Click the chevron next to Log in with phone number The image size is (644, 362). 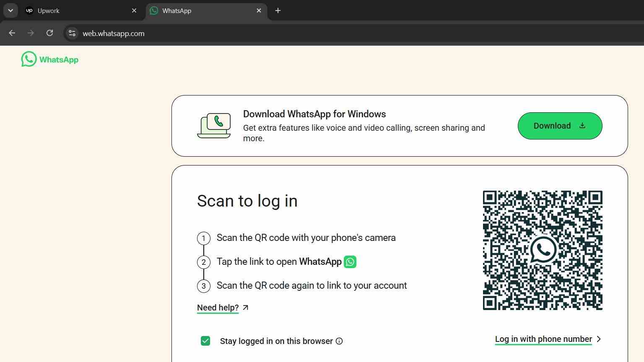[599, 339]
